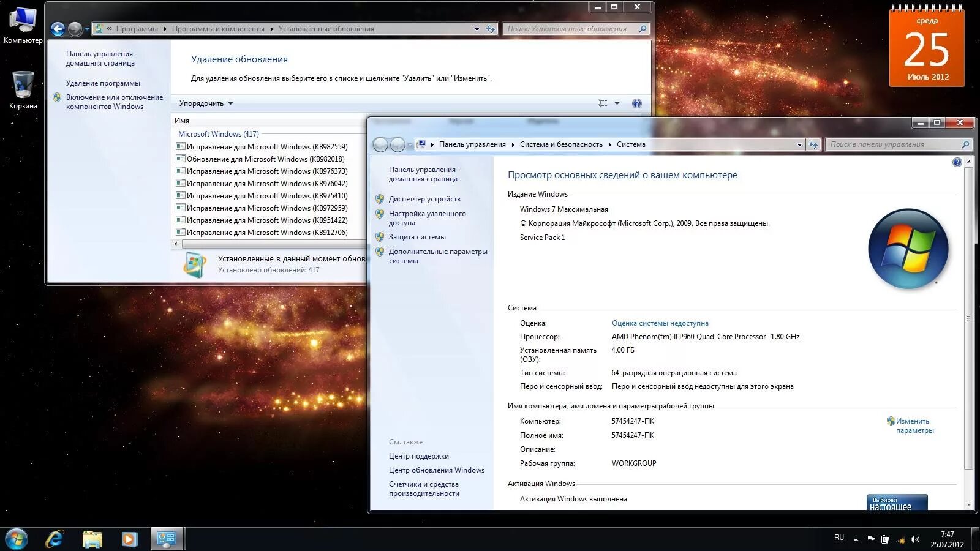
Task: Click the power plug tray icon
Action: pyautogui.click(x=885, y=539)
